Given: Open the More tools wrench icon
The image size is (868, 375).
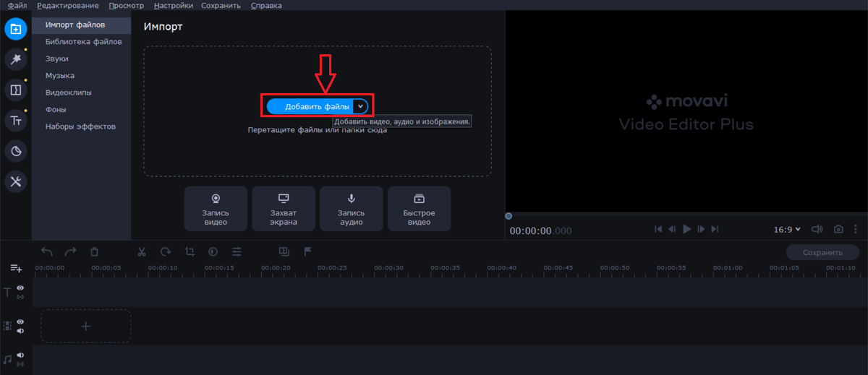Looking at the screenshot, I should pyautogui.click(x=16, y=181).
